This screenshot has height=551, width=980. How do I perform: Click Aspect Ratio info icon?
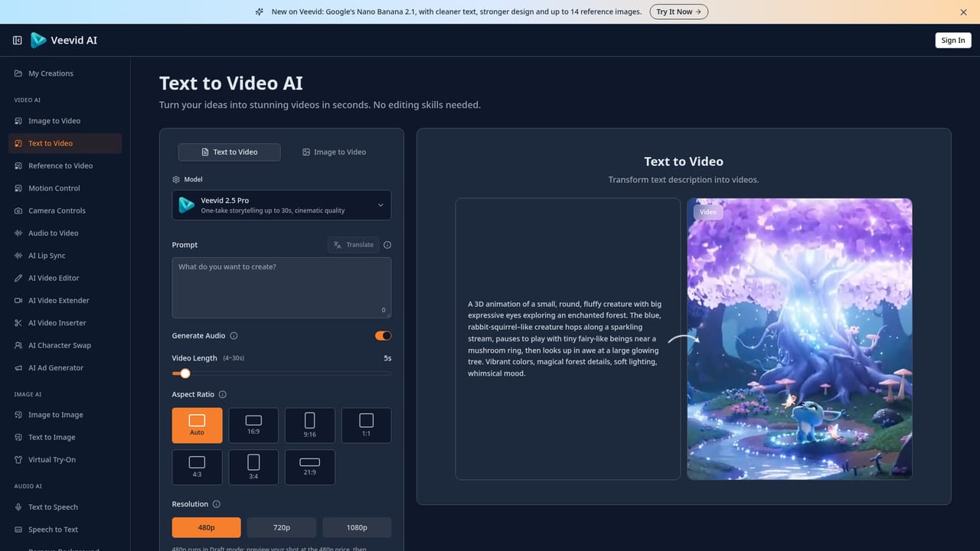coord(223,395)
